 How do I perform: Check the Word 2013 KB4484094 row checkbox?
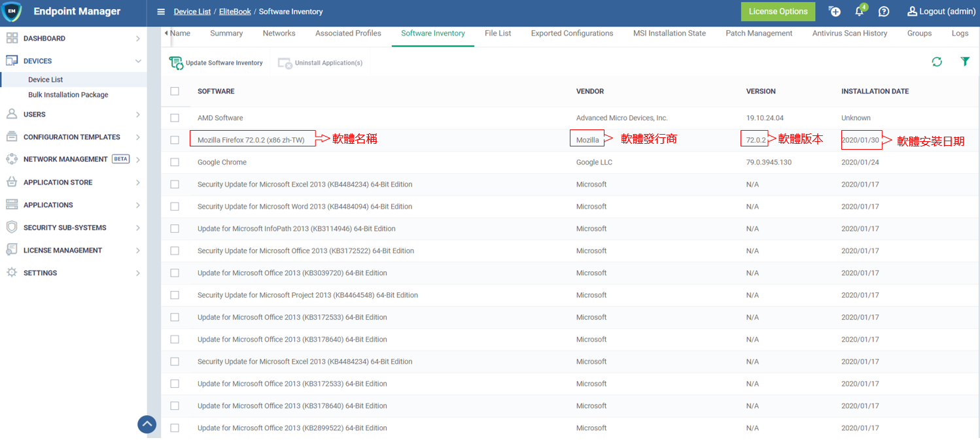point(175,207)
